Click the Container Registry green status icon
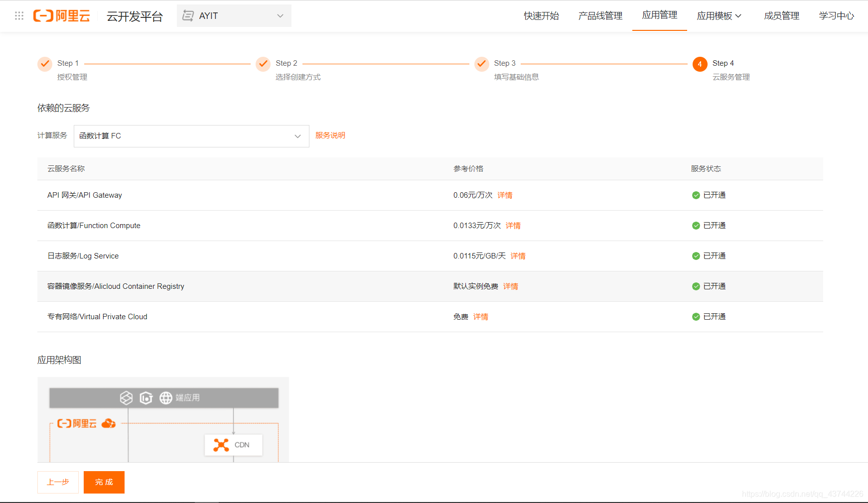 pyautogui.click(x=696, y=286)
